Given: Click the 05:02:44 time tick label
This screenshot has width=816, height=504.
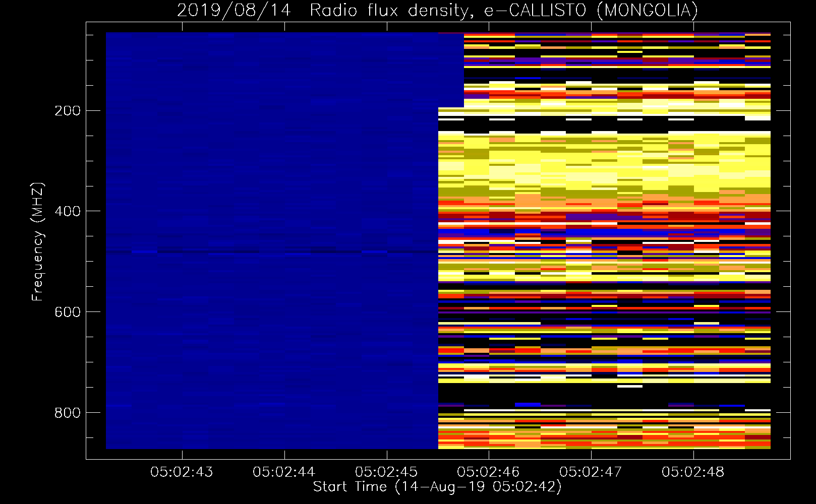Looking at the screenshot, I should 284,472.
